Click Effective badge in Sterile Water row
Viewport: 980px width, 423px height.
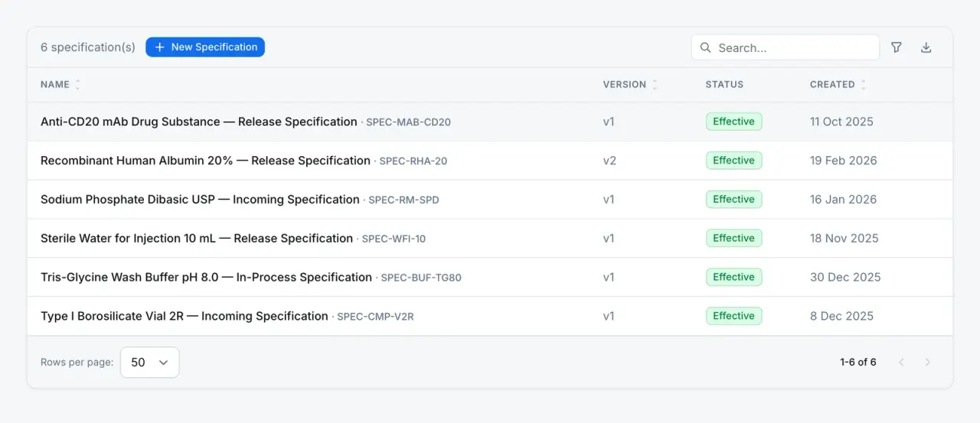click(733, 239)
